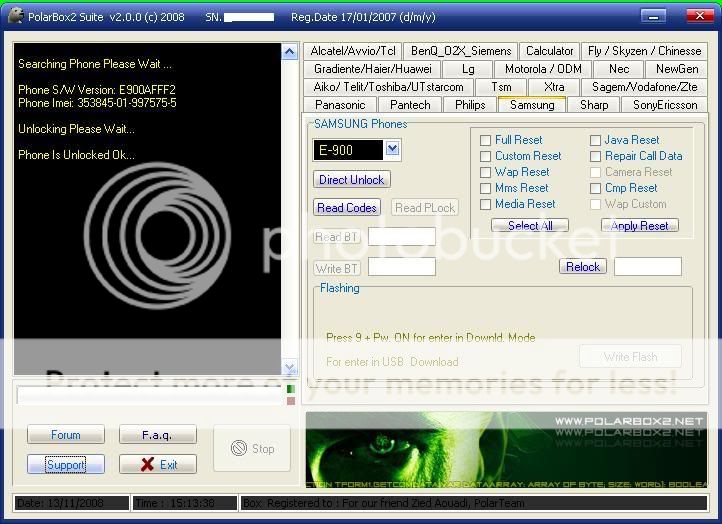The width and height of the screenshot is (722, 524).
Task: Click the Date status bar entry
Action: 71,503
